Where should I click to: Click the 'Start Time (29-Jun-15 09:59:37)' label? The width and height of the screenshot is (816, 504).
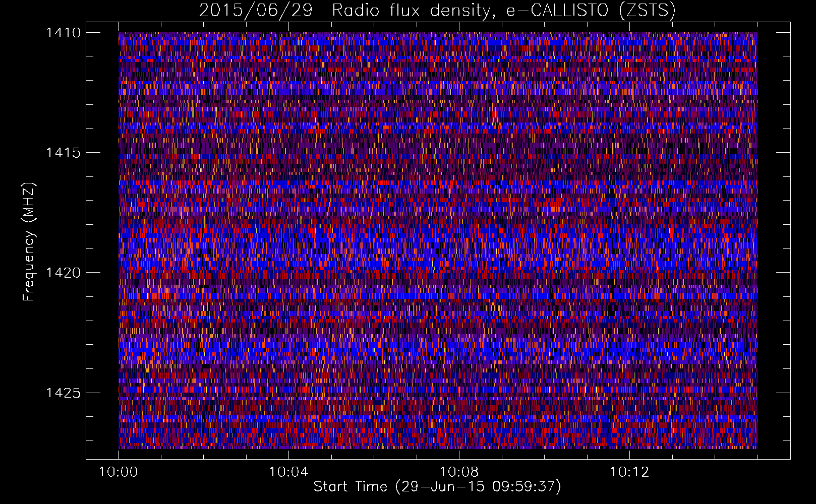point(437,487)
